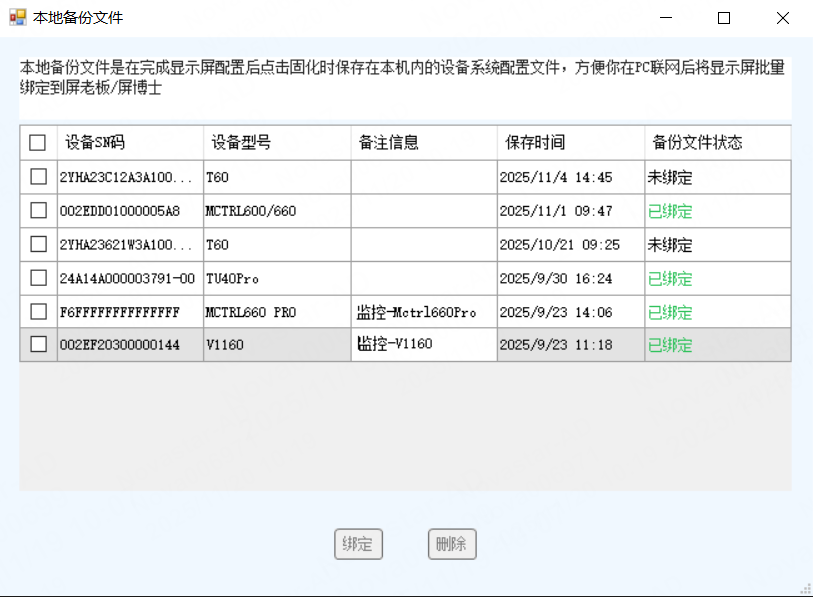Image resolution: width=813 pixels, height=597 pixels.
Task: Click the 未绑定 status in first row
Action: [x=670, y=178]
